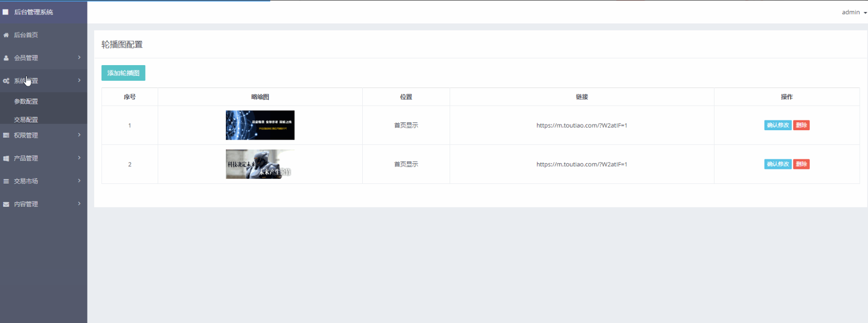
Task: Open the 参数配置 submenu item
Action: tap(26, 102)
